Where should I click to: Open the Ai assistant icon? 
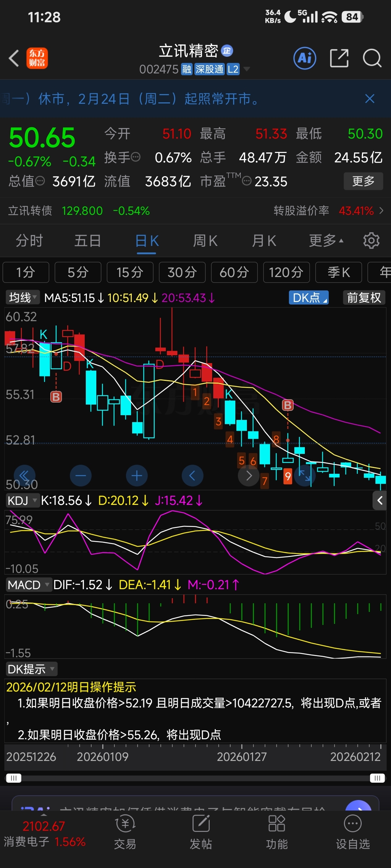[x=305, y=58]
